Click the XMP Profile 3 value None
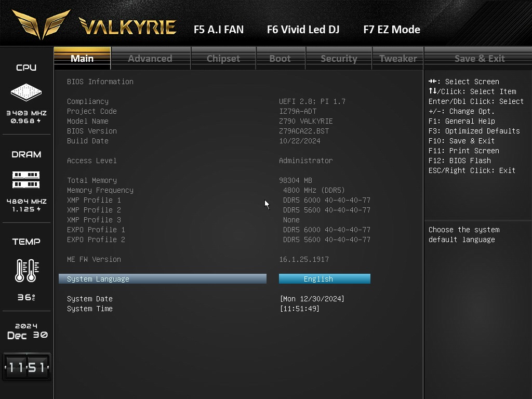The image size is (532, 399). click(291, 220)
